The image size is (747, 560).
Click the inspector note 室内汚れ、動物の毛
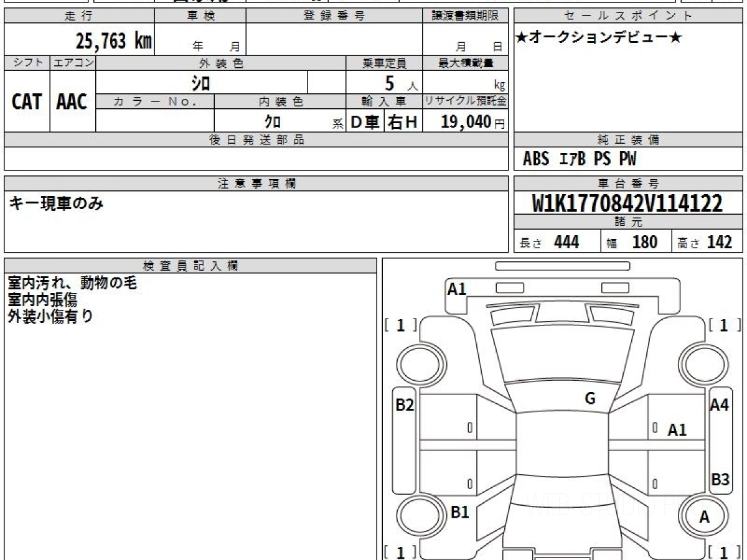click(x=72, y=283)
